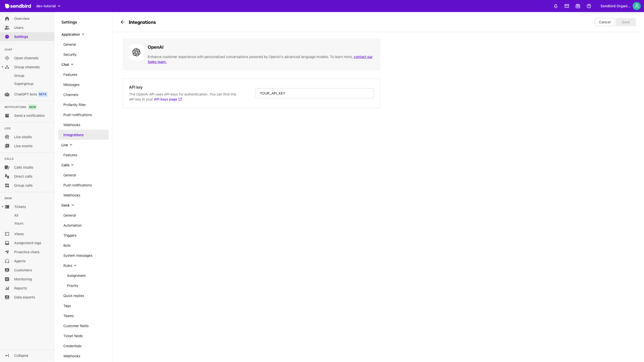Click the Direct calls icon
The height and width of the screenshot is (362, 644).
tap(7, 176)
